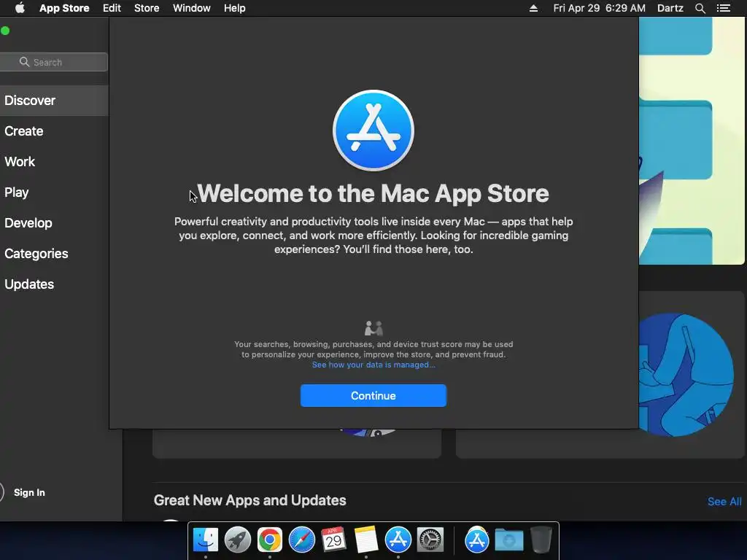
Task: Click the App Store icon left of Downloads folder in Dock
Action: pyautogui.click(x=477, y=540)
